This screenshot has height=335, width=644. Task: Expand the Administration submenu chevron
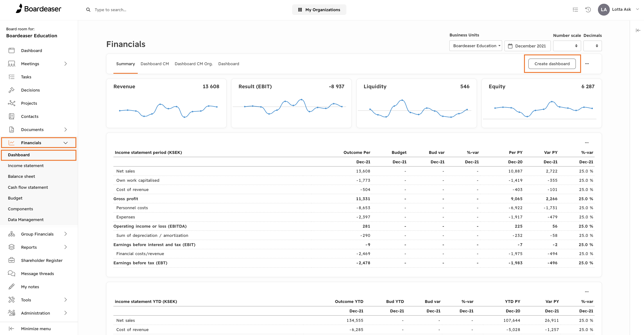(x=66, y=313)
